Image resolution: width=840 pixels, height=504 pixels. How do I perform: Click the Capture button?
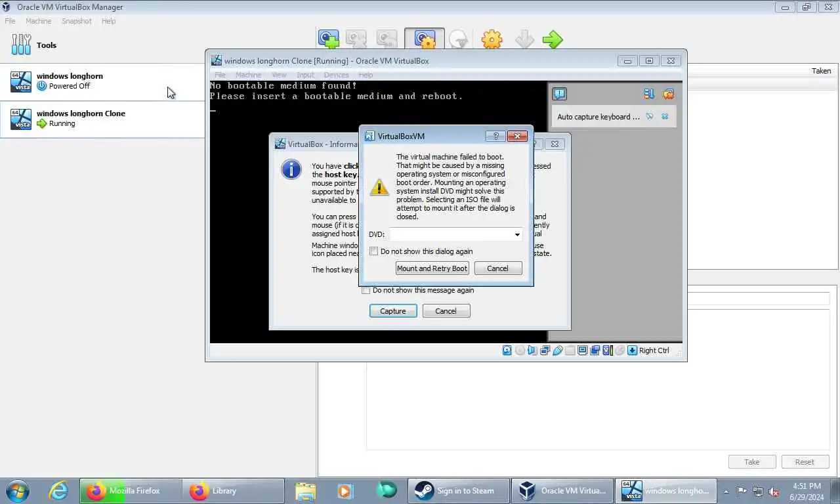click(x=393, y=311)
